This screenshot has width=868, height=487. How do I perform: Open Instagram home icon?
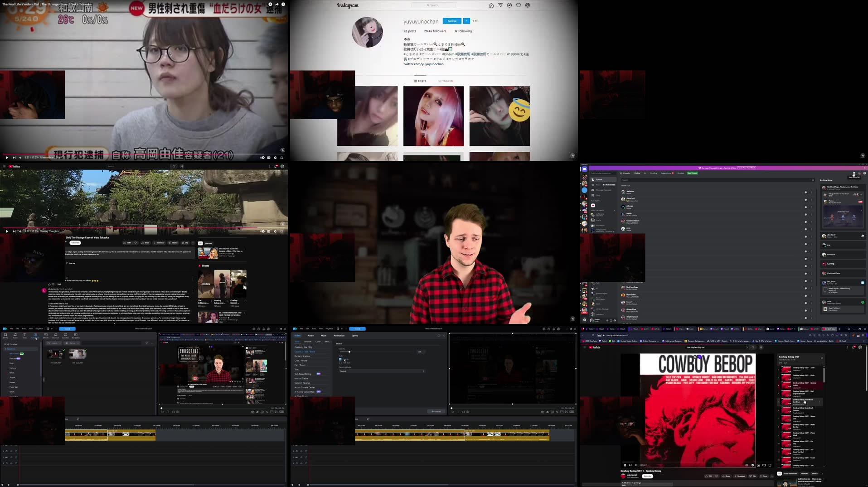(491, 5)
